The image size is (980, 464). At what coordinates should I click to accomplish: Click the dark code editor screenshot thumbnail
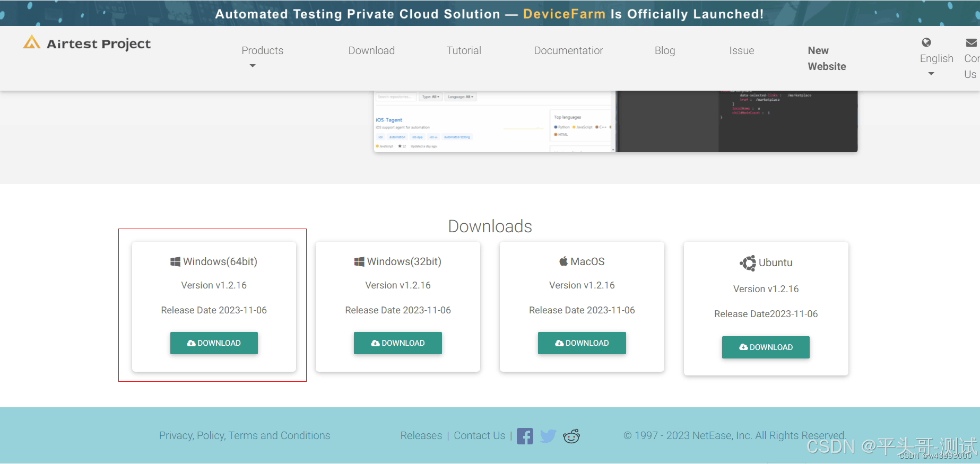tap(737, 121)
